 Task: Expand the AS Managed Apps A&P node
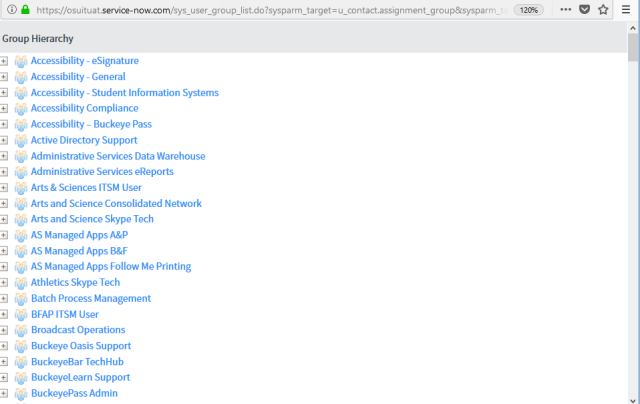(x=4, y=235)
